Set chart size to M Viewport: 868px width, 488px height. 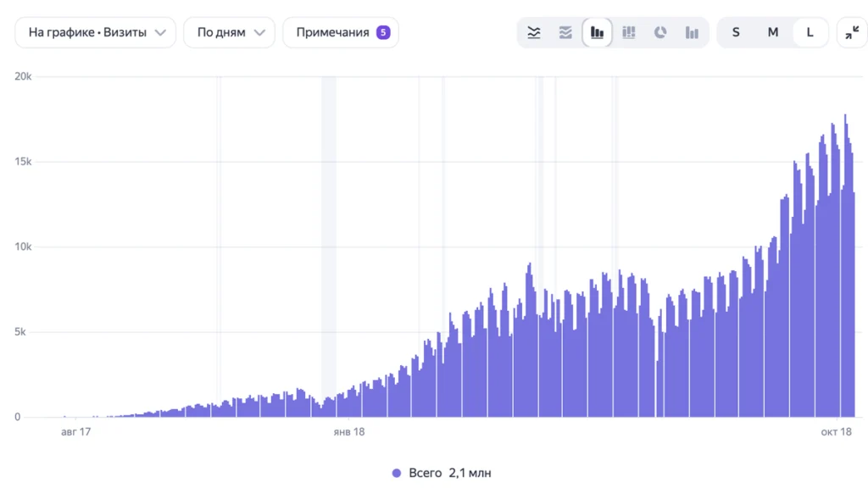(x=773, y=33)
